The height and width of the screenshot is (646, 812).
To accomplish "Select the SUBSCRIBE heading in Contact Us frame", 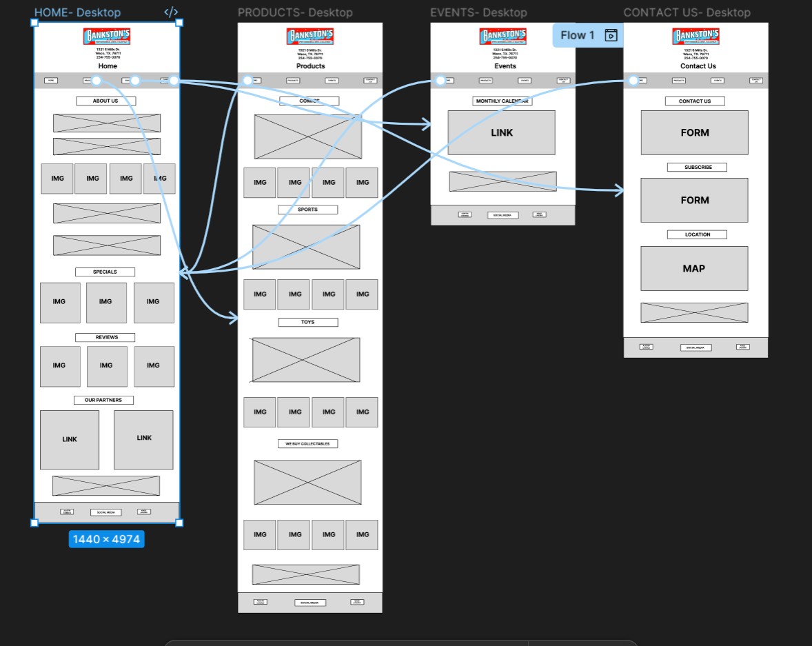I will pyautogui.click(x=697, y=168).
